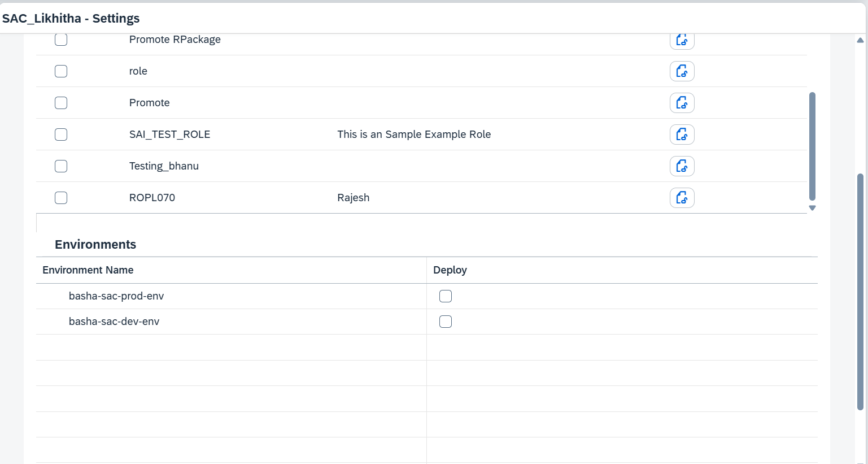Click the SAI_TEST_ROLE role name
This screenshot has height=464, width=868.
pos(169,135)
